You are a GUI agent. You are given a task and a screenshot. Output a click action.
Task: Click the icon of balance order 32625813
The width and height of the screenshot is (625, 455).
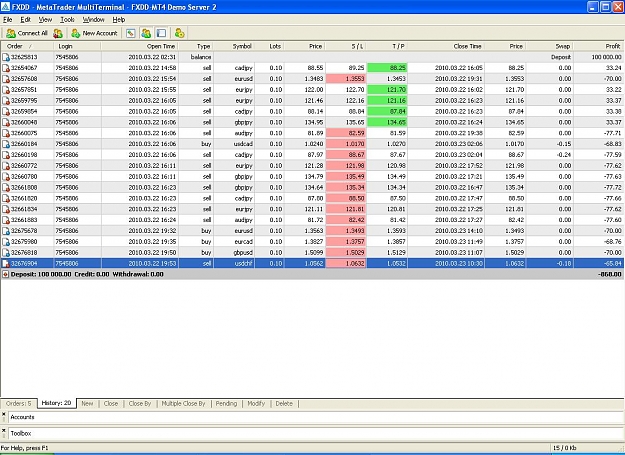[6, 57]
